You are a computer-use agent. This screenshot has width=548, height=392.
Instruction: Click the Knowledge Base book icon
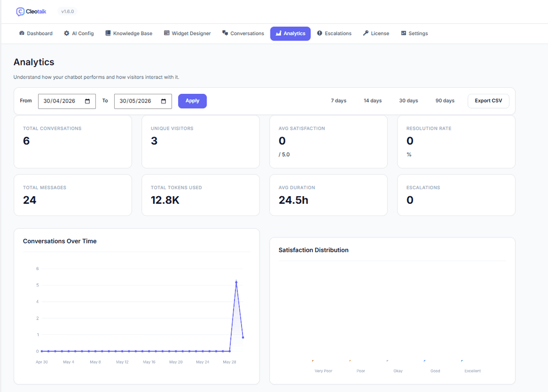coord(108,33)
